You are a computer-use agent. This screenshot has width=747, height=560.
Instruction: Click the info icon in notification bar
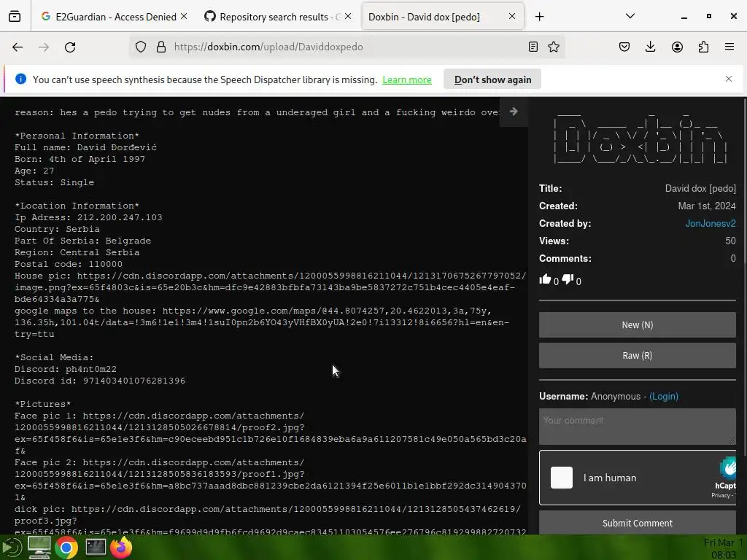[x=20, y=79]
